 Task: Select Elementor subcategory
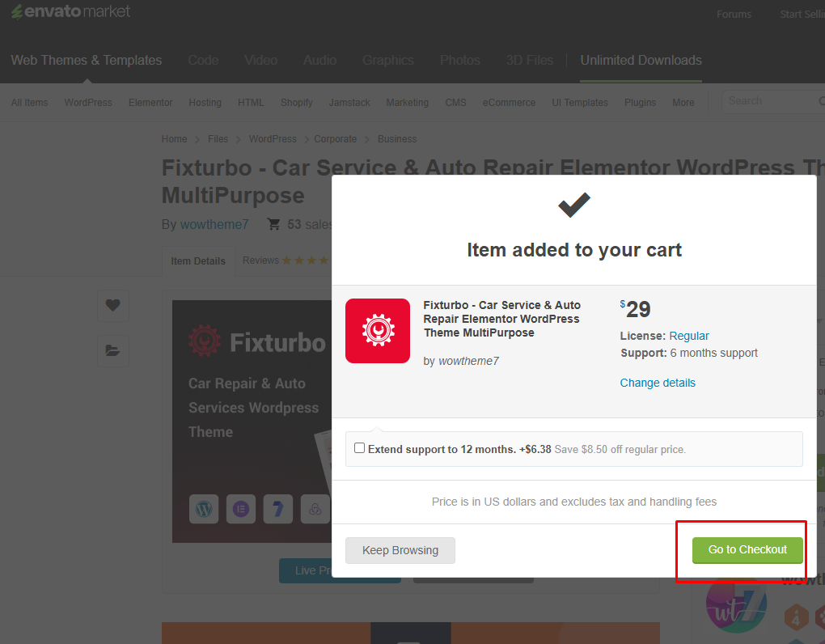(x=150, y=103)
